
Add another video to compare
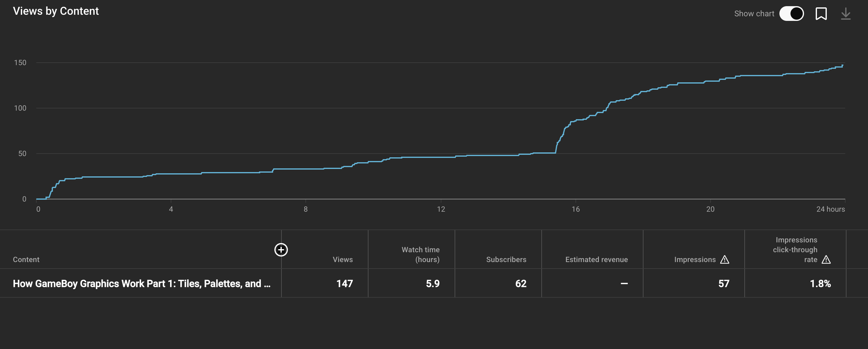(x=281, y=250)
